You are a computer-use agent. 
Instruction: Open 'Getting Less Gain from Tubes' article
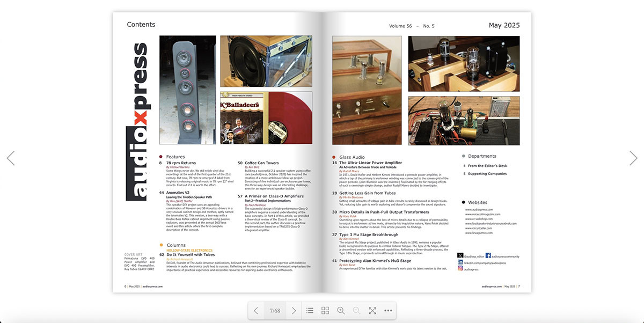368,193
